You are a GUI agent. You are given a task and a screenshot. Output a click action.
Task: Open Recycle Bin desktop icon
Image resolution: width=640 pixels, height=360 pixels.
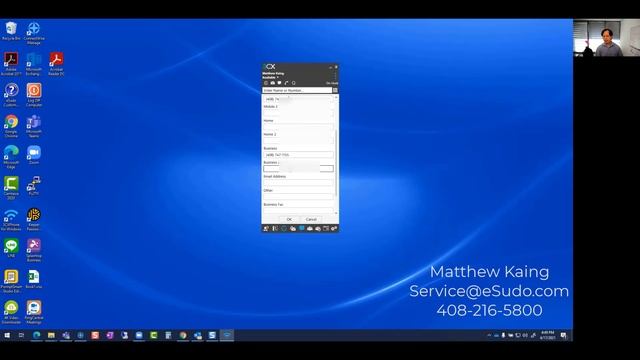pos(11,31)
